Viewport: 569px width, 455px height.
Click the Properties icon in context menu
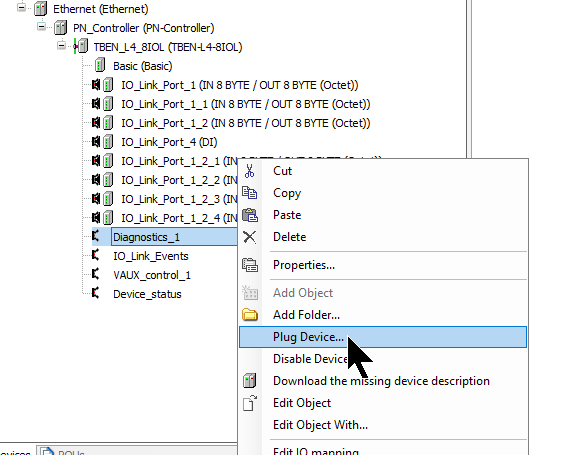(250, 265)
